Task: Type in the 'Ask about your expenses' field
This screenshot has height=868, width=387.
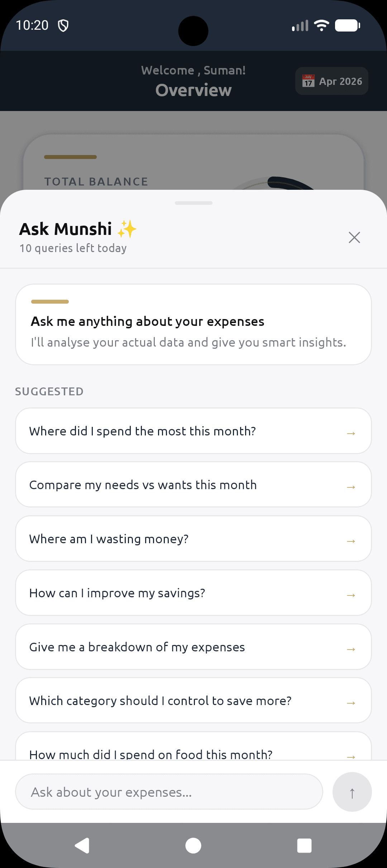Action: pyautogui.click(x=169, y=792)
